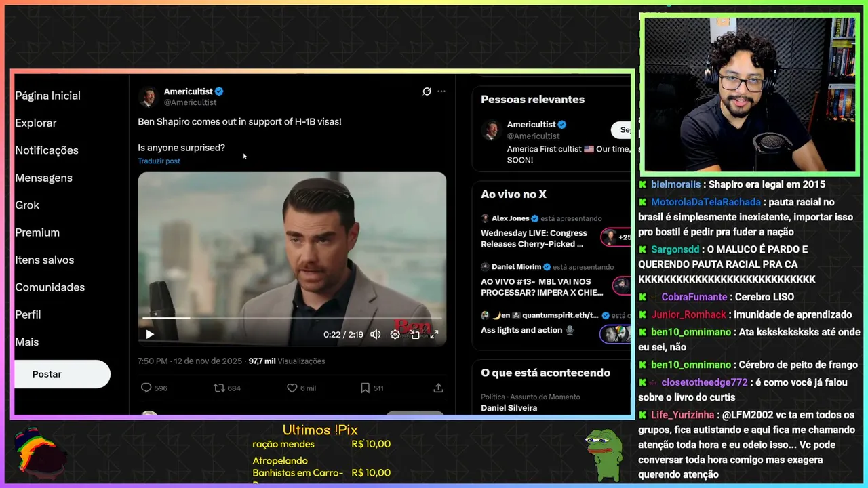Open Itens salvos in sidebar
This screenshot has height=488, width=868.
[x=45, y=260]
